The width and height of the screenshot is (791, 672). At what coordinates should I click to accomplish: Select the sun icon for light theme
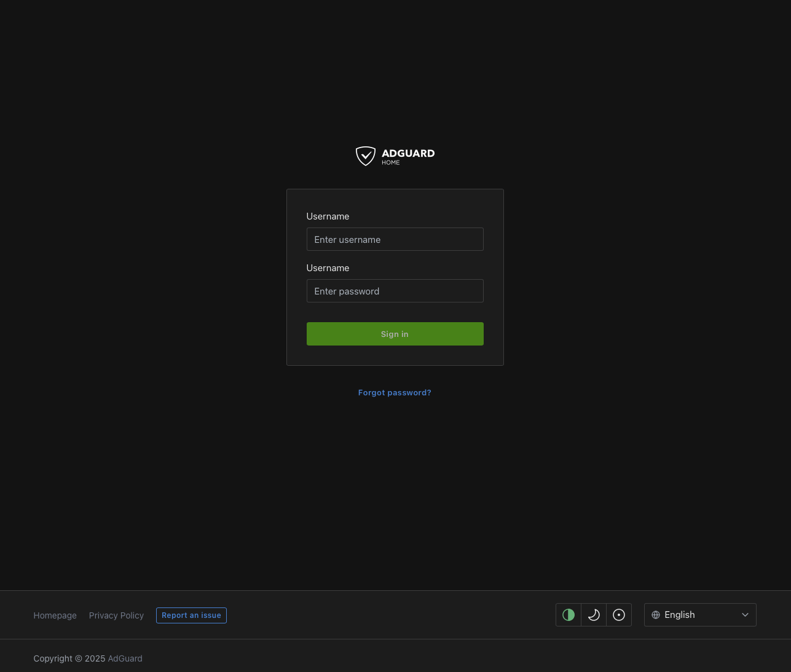618,615
